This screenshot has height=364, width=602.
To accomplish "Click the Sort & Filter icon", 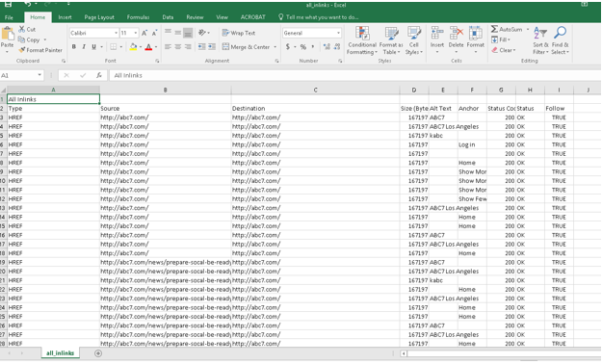I will (540, 34).
